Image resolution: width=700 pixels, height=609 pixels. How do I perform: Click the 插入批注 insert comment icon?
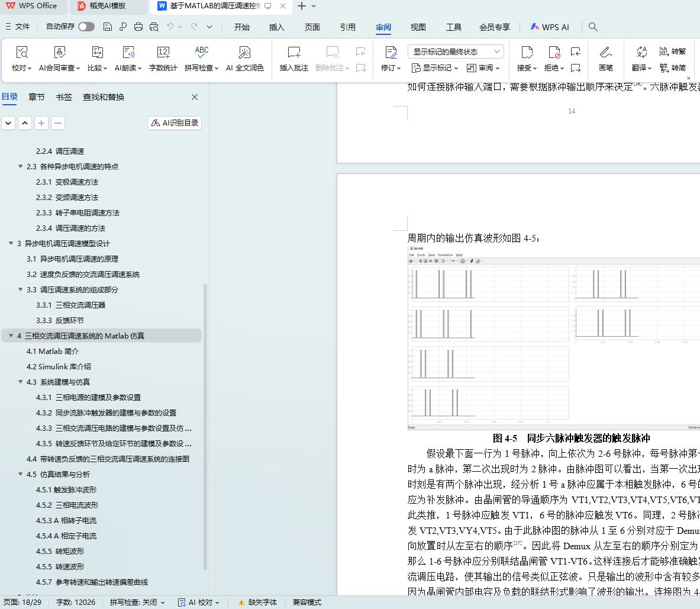click(293, 53)
